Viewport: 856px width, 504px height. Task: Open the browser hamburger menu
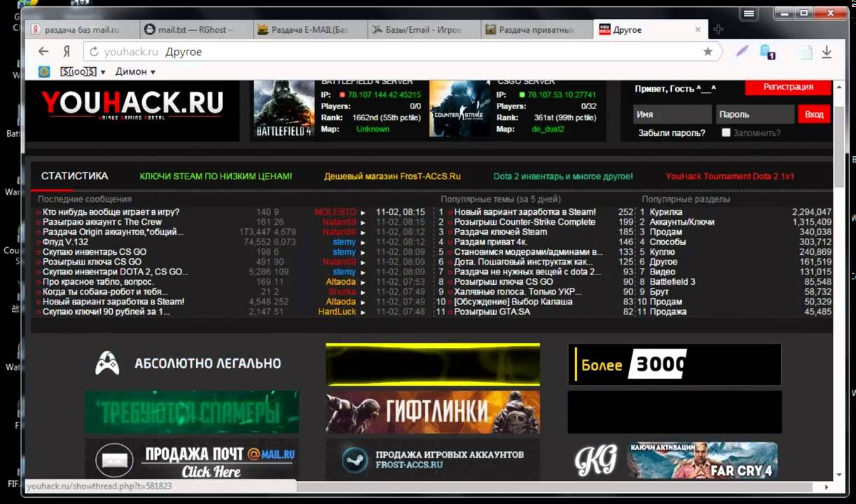pyautogui.click(x=749, y=13)
